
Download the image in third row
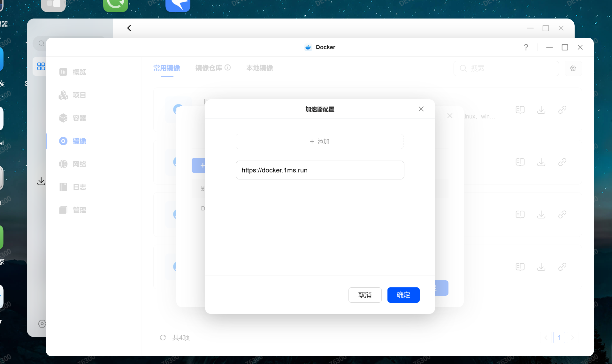coord(541,215)
